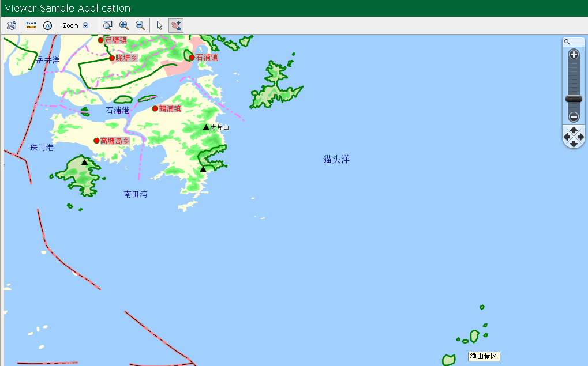The height and width of the screenshot is (366, 588).
Task: Click the Print map icon
Action: pyautogui.click(x=12, y=25)
